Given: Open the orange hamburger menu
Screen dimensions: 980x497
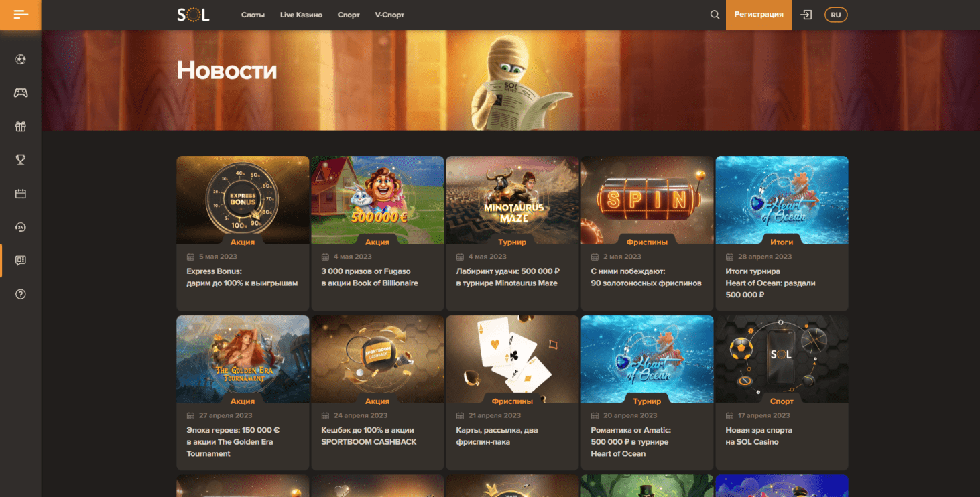Looking at the screenshot, I should tap(21, 15).
